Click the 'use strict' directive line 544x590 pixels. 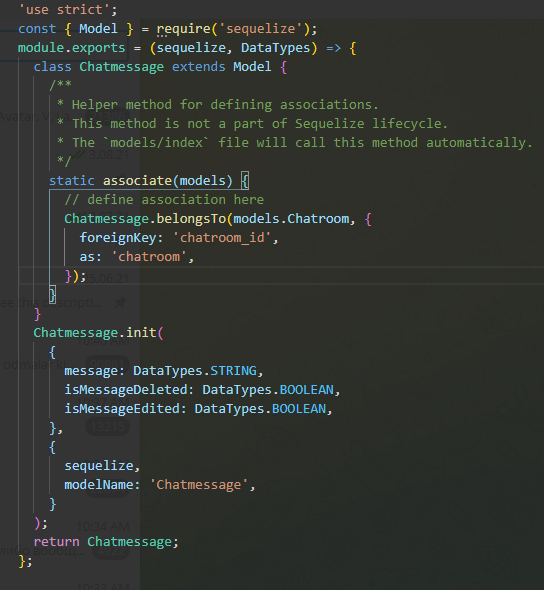tap(68, 9)
